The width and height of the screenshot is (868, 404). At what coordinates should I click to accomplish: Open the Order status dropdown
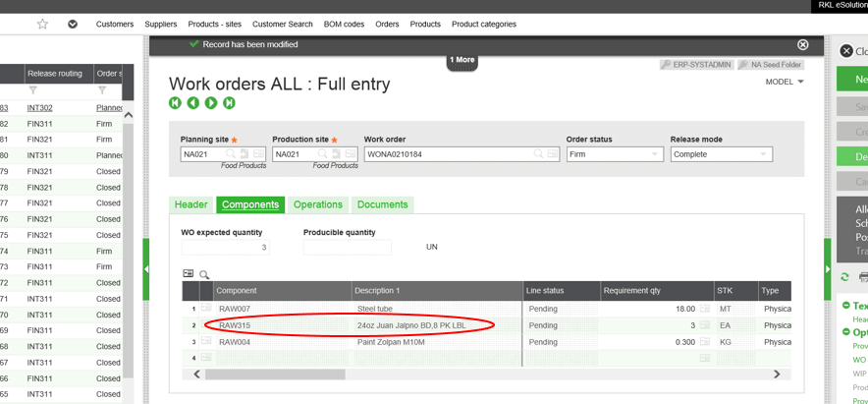pos(615,154)
